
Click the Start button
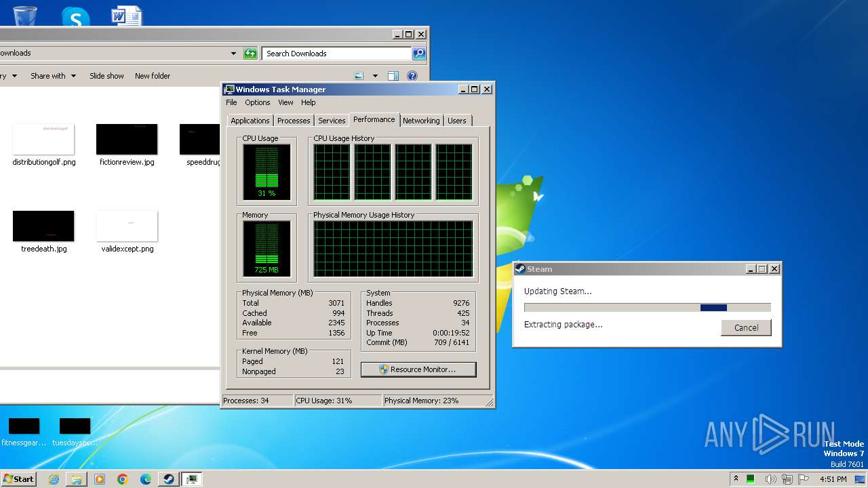(x=18, y=479)
